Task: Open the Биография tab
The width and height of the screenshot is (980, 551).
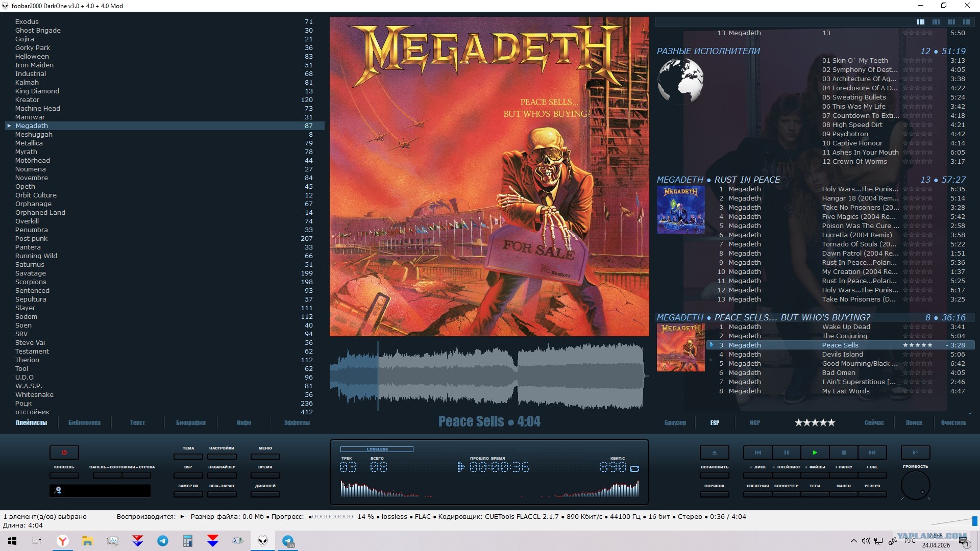Action: coord(191,422)
